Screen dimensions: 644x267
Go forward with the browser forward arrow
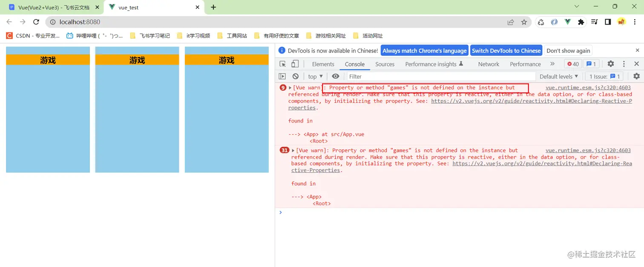[23, 22]
